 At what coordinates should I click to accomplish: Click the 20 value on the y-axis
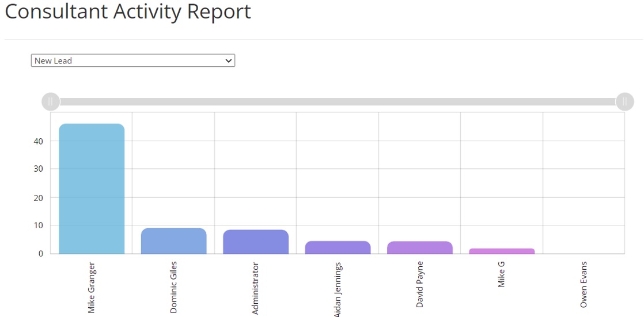[x=39, y=198]
